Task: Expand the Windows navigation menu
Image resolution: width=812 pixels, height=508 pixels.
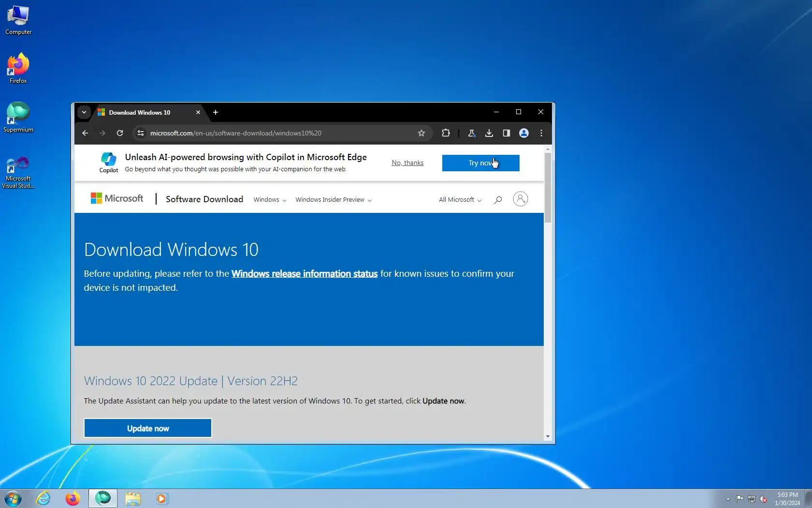Action: pyautogui.click(x=270, y=200)
